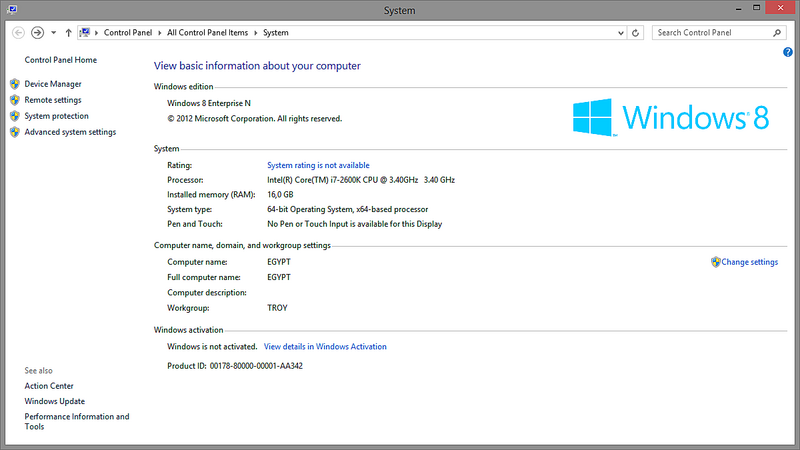
Task: Click the search magnifier icon
Action: 778,33
